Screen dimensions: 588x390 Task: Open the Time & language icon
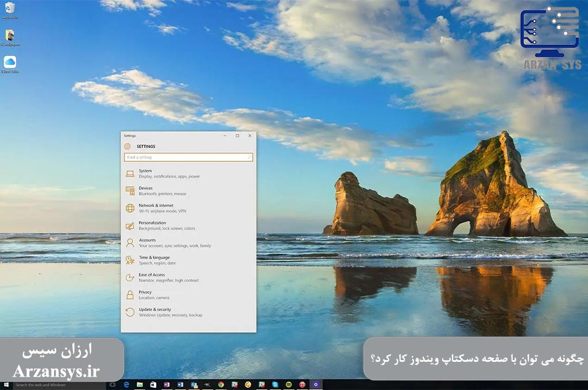pyautogui.click(x=130, y=260)
